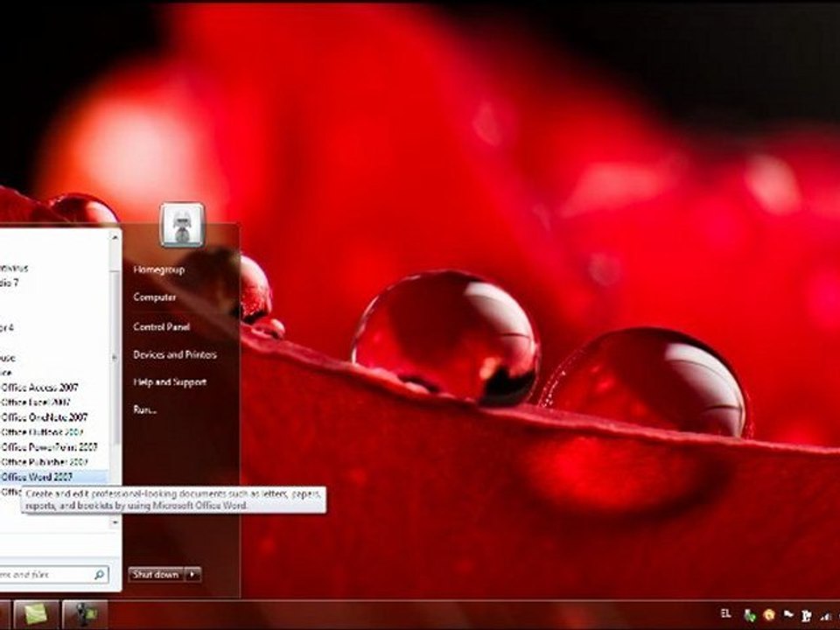Launch Office Excel 2007
Screen dimensions: 840x630
pos(36,402)
